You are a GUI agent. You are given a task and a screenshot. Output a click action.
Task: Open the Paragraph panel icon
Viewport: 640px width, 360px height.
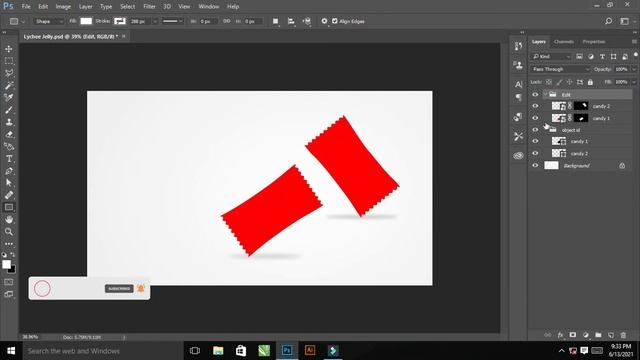(x=518, y=97)
